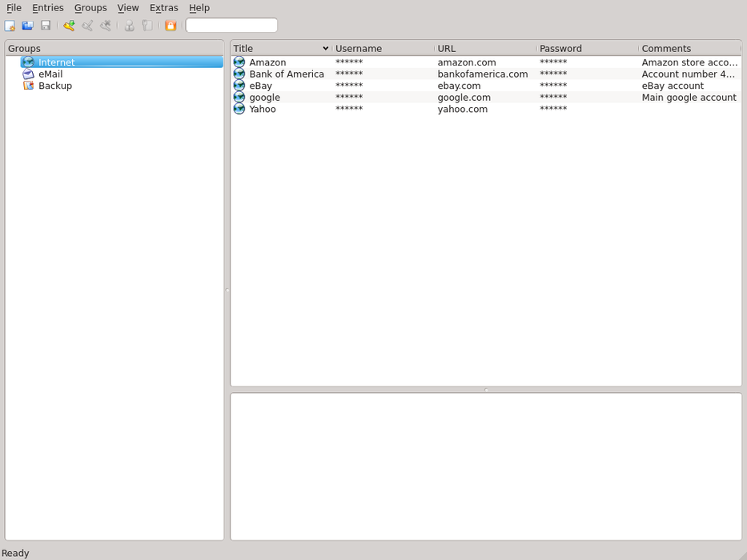This screenshot has height=560, width=747.
Task: Select the Backup group in the tree
Action: click(54, 86)
